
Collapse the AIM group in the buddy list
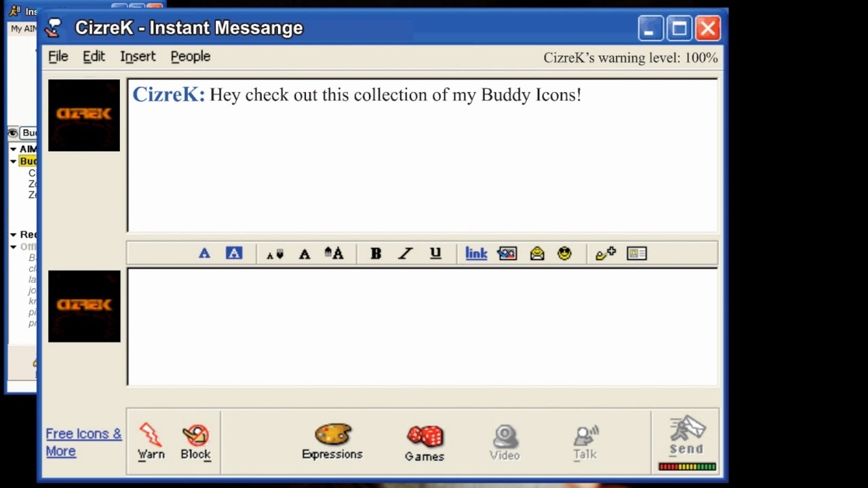click(13, 148)
